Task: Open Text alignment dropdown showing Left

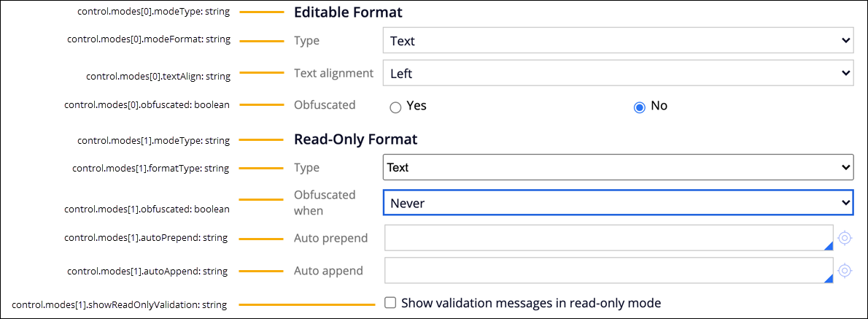Action: pyautogui.click(x=617, y=73)
